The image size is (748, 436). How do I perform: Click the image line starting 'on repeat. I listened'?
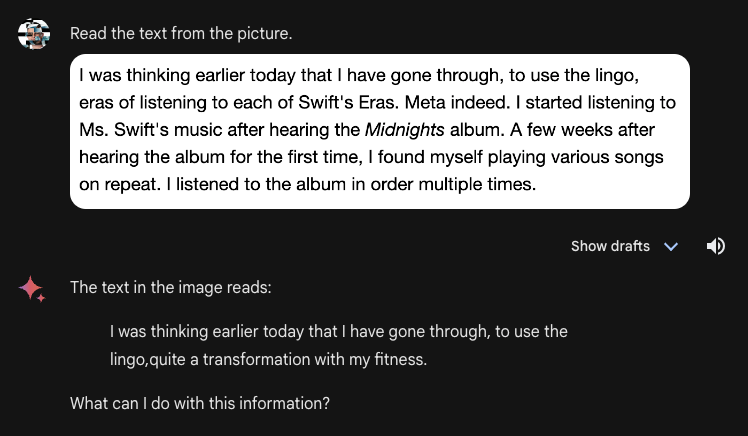click(x=308, y=184)
